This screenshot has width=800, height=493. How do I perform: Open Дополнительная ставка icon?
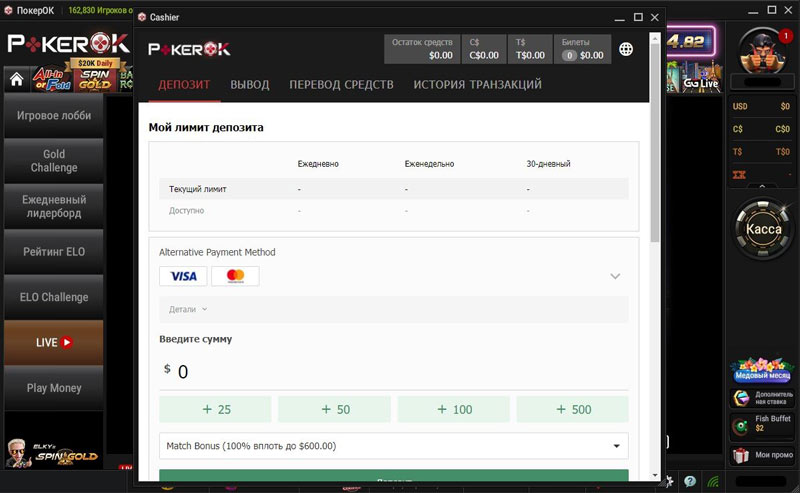click(762, 398)
